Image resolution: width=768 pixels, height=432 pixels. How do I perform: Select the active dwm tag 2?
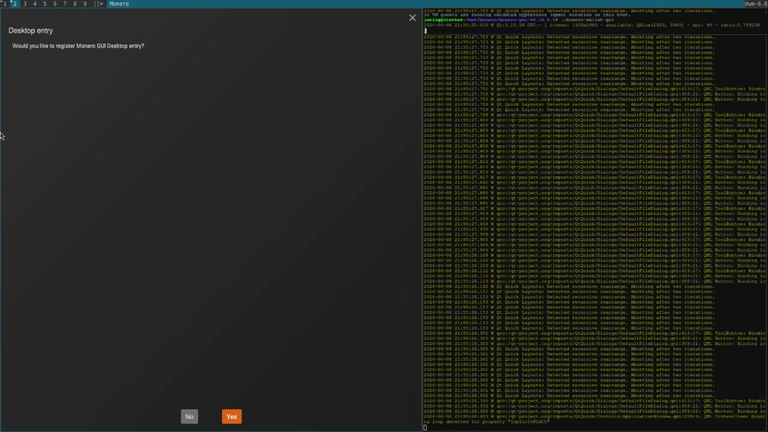pyautogui.click(x=14, y=3)
